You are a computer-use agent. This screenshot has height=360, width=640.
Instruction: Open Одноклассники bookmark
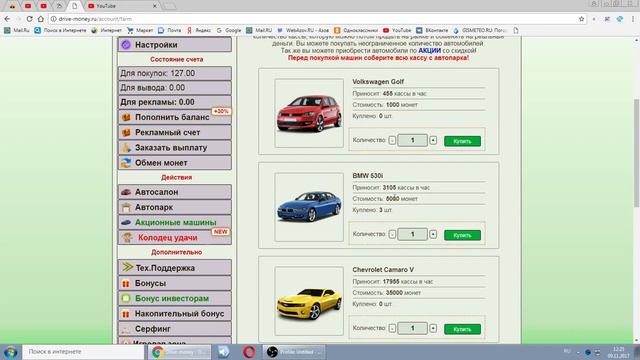click(356, 30)
